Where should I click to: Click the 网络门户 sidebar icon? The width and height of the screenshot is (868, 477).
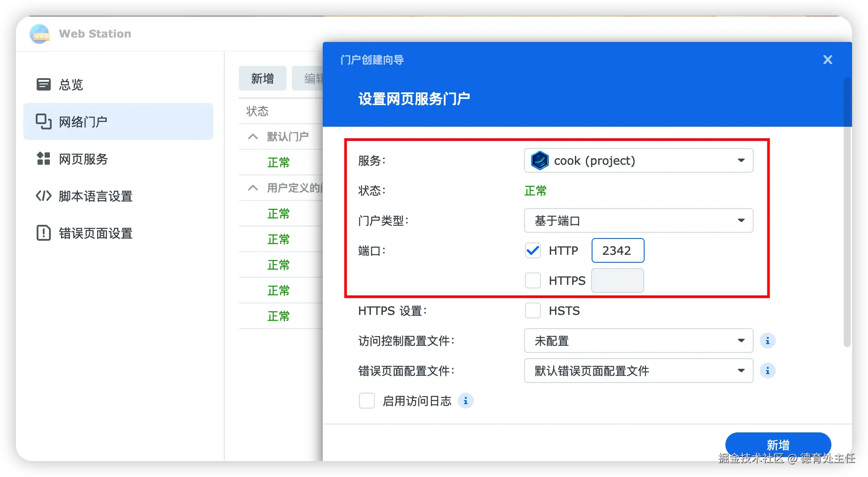[43, 121]
